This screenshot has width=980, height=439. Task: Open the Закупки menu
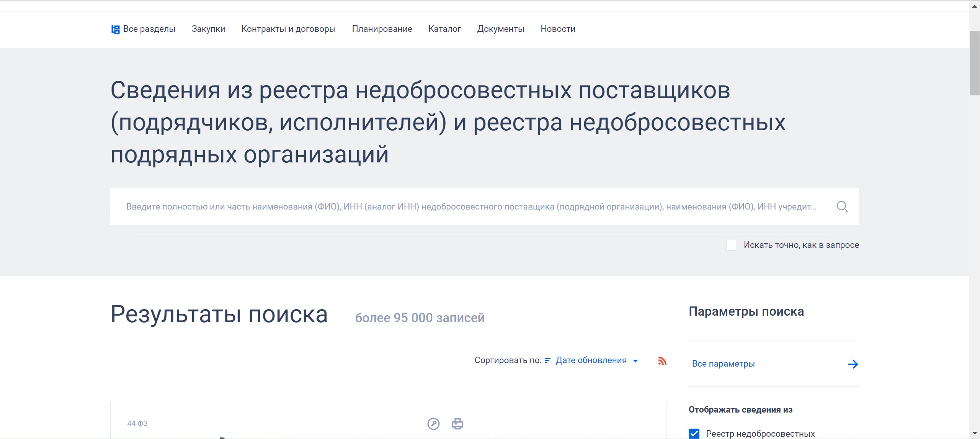(x=208, y=29)
